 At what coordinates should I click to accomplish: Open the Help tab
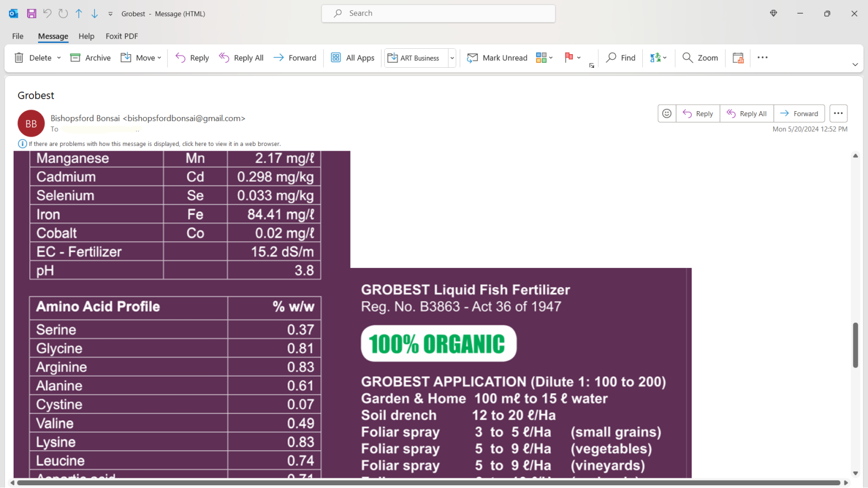tap(86, 36)
